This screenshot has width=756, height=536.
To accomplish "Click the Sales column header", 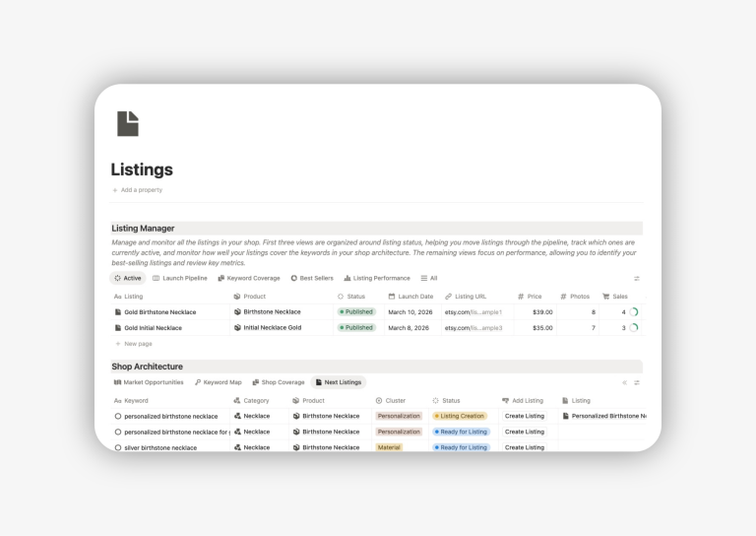I will tap(615, 297).
